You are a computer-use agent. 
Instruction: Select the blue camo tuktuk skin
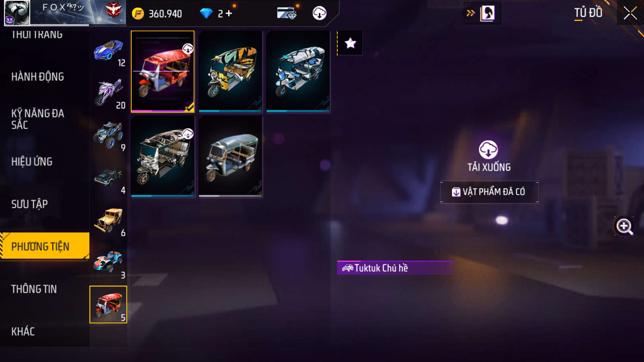298,72
